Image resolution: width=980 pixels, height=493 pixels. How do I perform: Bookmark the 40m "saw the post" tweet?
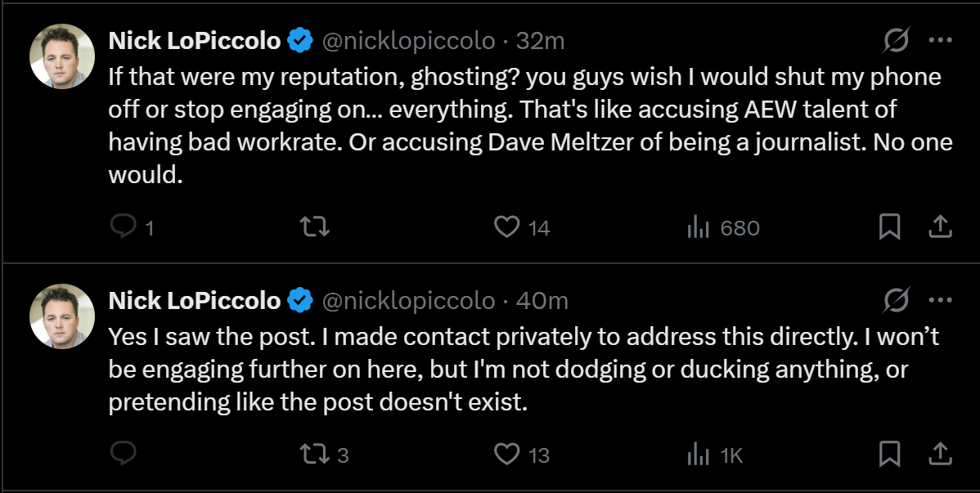pos(889,455)
